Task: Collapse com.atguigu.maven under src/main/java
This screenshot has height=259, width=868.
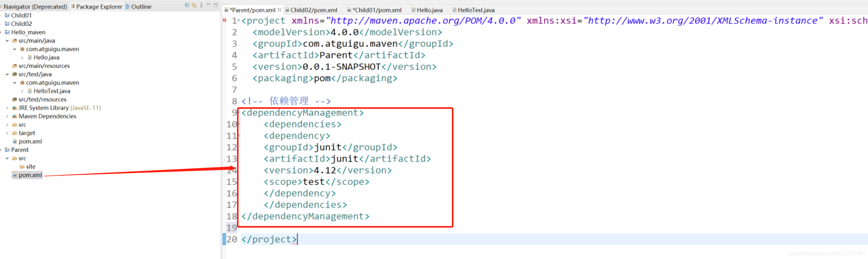Action: [x=15, y=49]
